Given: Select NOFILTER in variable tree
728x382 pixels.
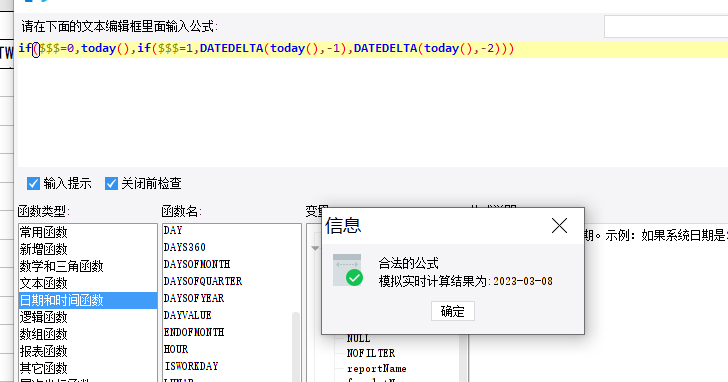Looking at the screenshot, I should point(371,353).
